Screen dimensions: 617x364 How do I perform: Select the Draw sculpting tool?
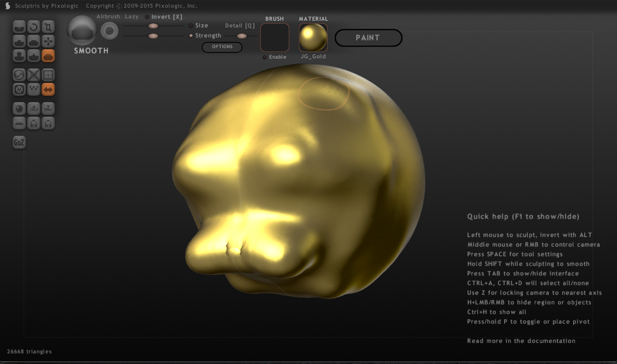pos(19,41)
